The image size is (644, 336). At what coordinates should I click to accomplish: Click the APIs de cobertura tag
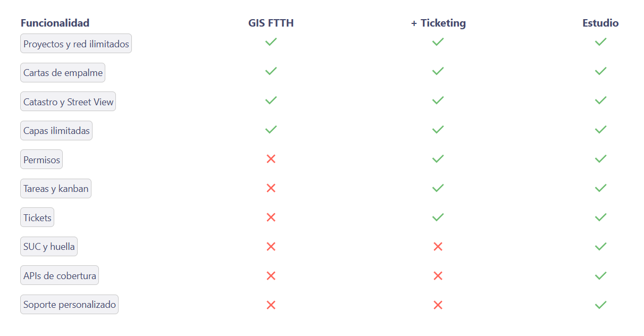coord(60,275)
